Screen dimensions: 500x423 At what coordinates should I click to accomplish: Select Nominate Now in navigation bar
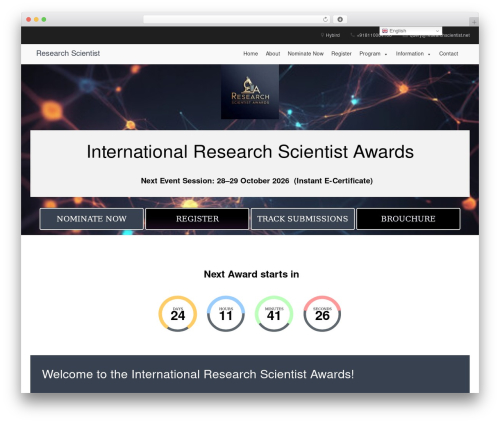point(305,54)
